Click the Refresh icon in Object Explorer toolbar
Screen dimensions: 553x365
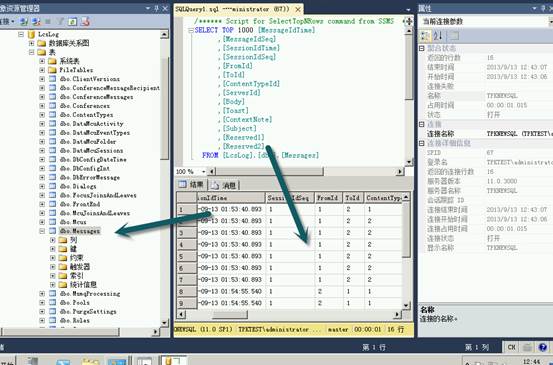tap(72, 22)
